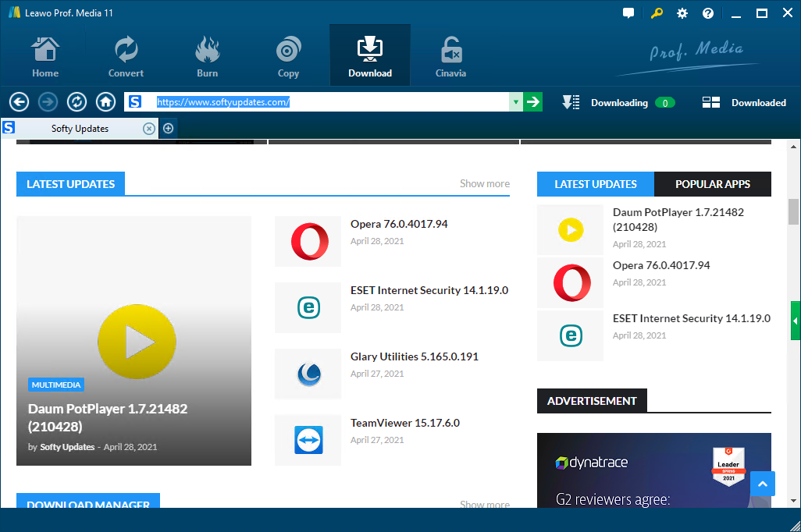The height and width of the screenshot is (532, 801).
Task: Click the browser forward arrow button
Action: 48,102
